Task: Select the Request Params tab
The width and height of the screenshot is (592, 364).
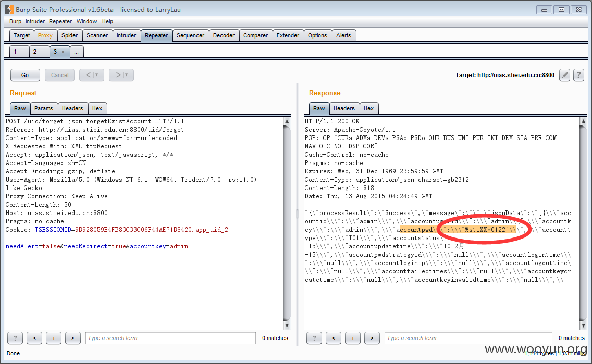Action: coord(44,108)
